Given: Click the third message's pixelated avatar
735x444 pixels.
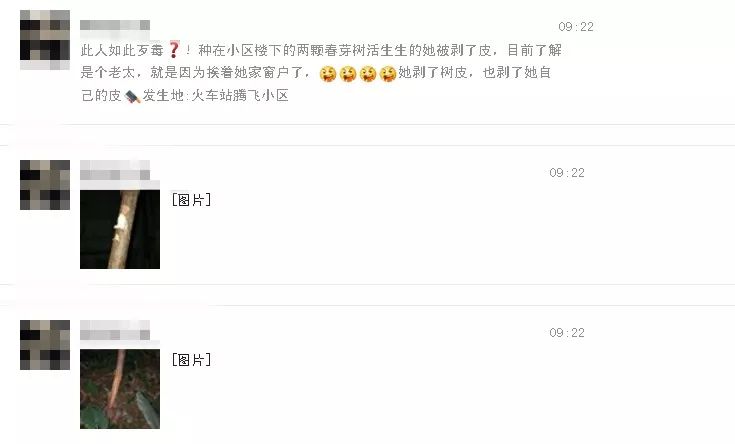Looking at the screenshot, I should 45,345.
